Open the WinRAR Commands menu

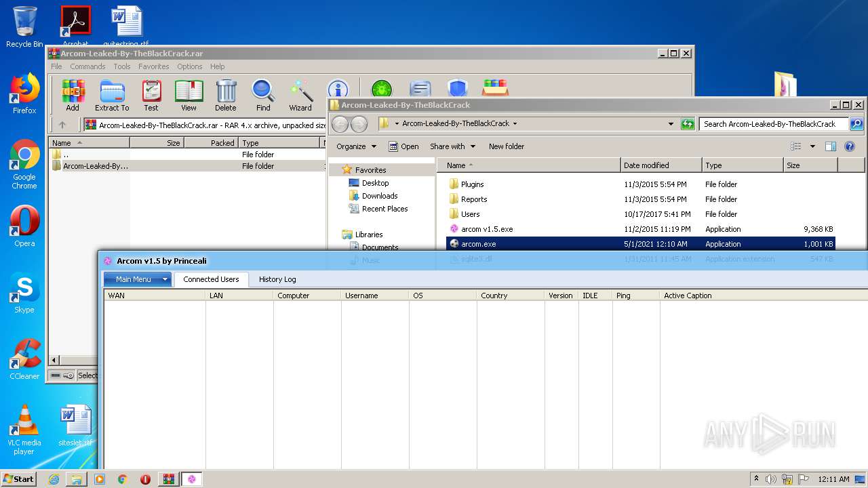(87, 66)
